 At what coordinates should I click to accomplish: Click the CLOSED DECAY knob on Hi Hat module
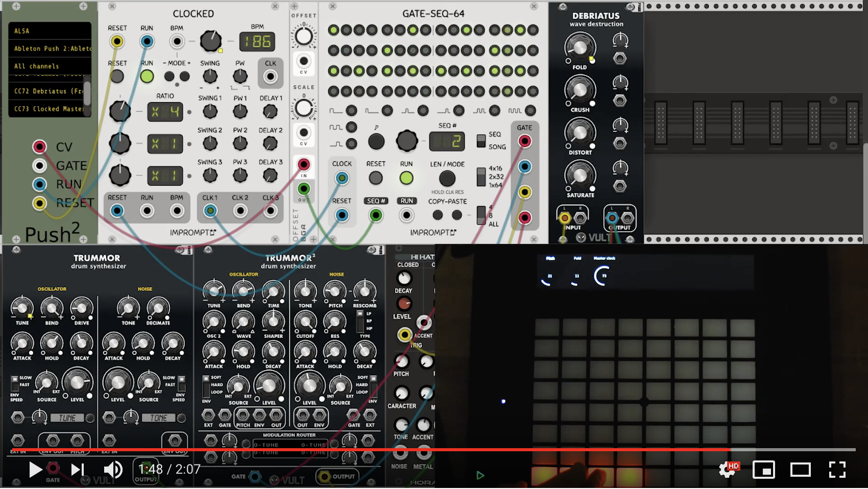click(404, 278)
